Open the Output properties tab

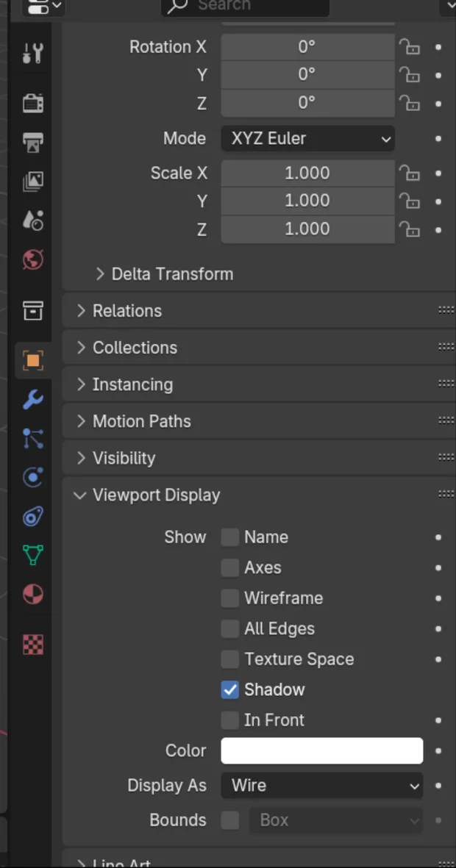coord(32,142)
